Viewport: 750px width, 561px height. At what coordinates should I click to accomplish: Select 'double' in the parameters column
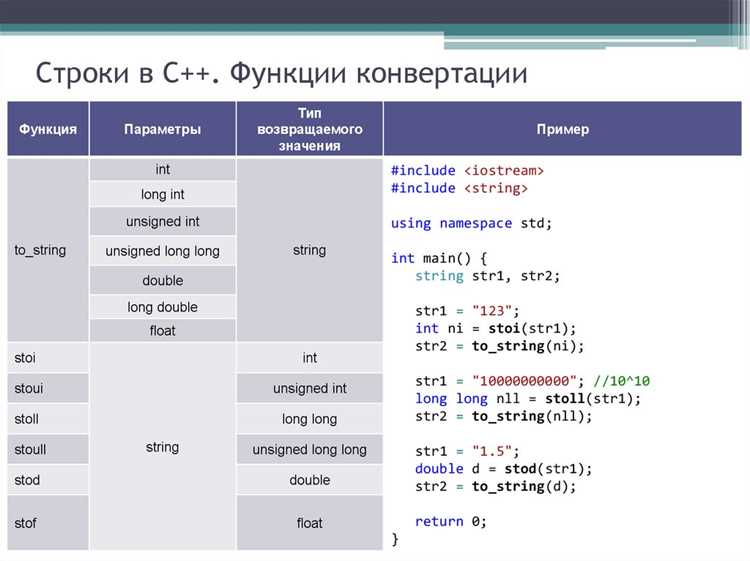163,280
